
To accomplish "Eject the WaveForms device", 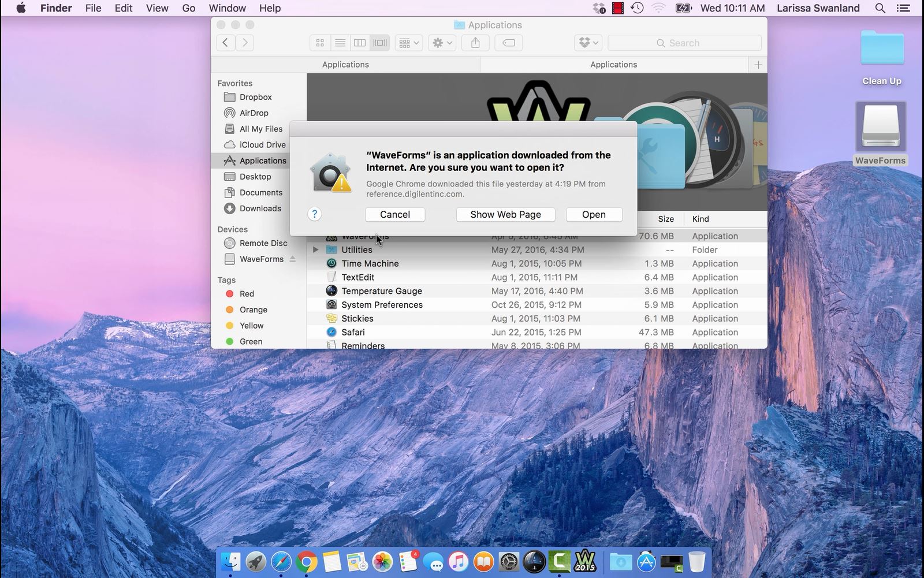I will tap(293, 259).
